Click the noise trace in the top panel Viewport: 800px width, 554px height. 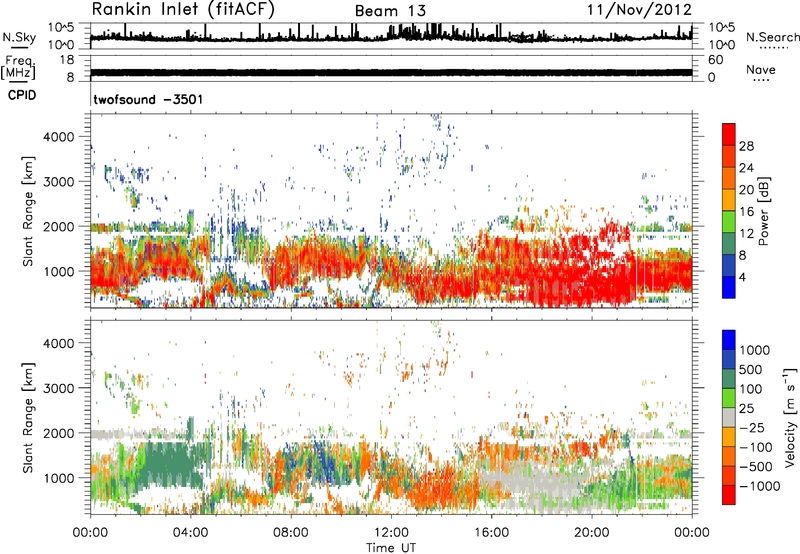(391, 36)
